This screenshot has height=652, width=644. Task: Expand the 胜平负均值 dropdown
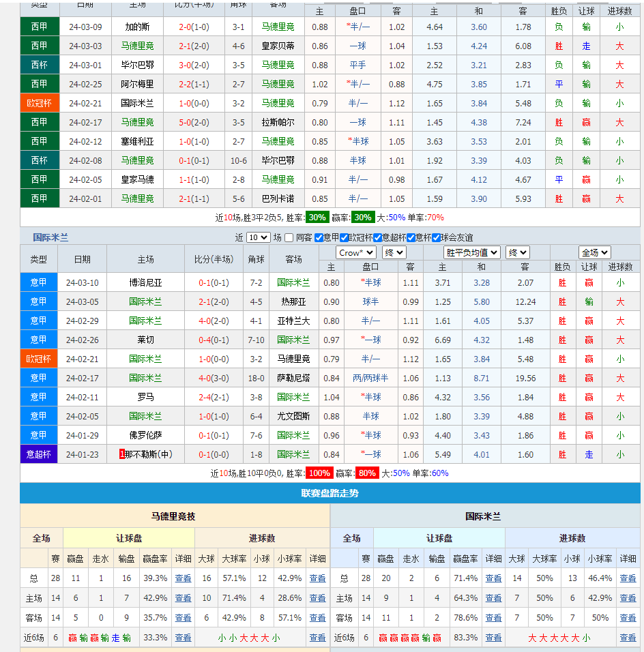[471, 252]
